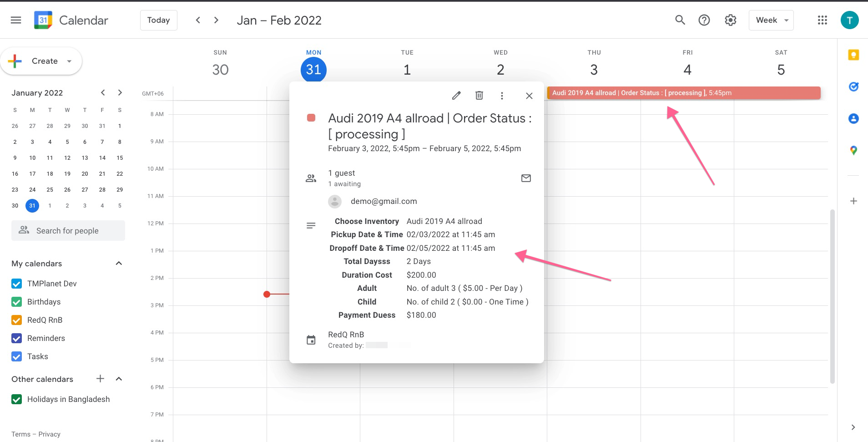Toggle Reminders calendar checkbox

[16, 338]
